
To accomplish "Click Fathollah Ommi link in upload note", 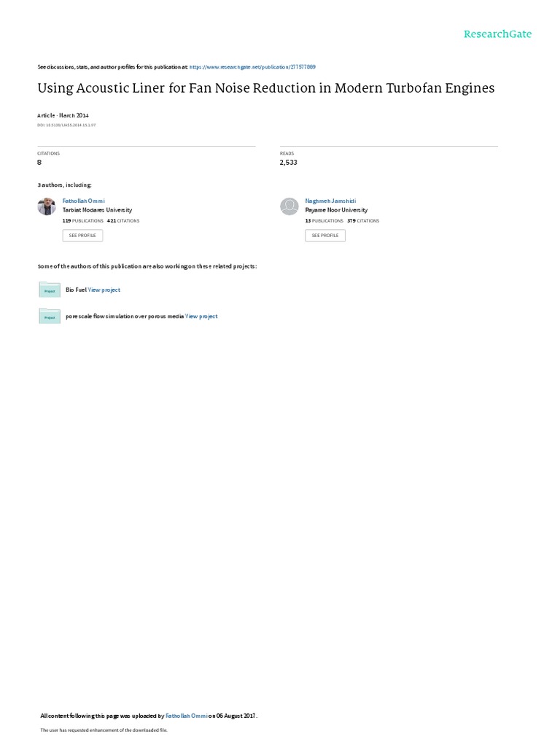I will 186,716.
